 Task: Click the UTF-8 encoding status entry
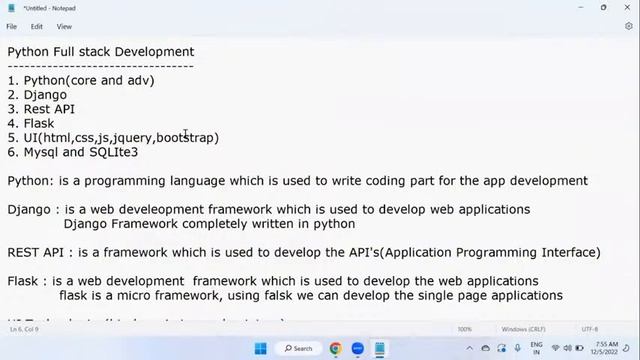(590, 329)
